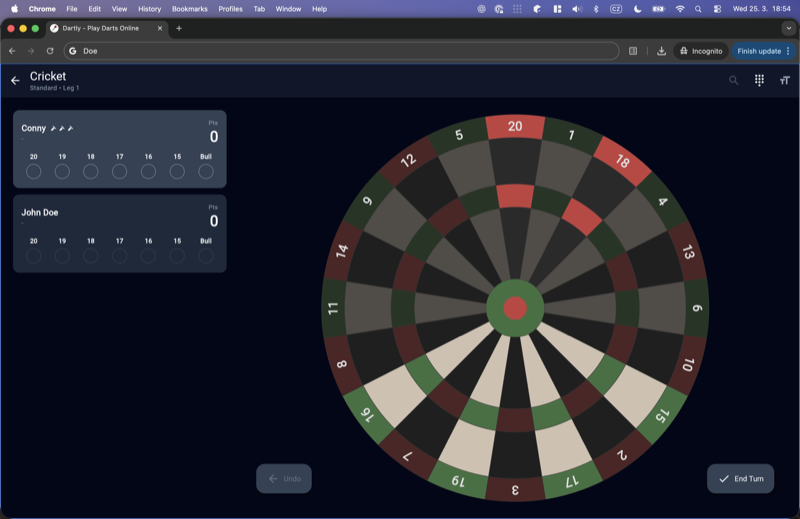The height and width of the screenshot is (519, 800).
Task: Click Finish update button
Action: click(x=763, y=51)
